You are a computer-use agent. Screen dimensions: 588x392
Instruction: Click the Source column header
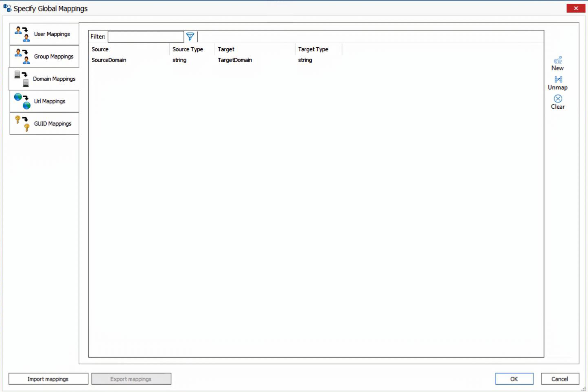[x=100, y=49]
